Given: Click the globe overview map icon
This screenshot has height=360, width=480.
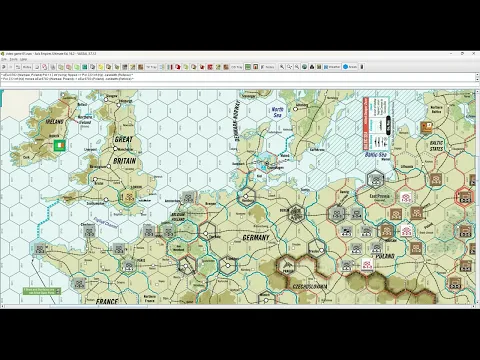Looking at the screenshot, I should coord(304,67).
